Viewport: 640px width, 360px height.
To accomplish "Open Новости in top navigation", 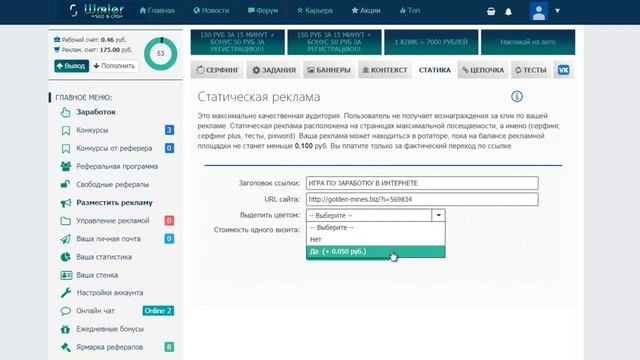I will pyautogui.click(x=211, y=11).
